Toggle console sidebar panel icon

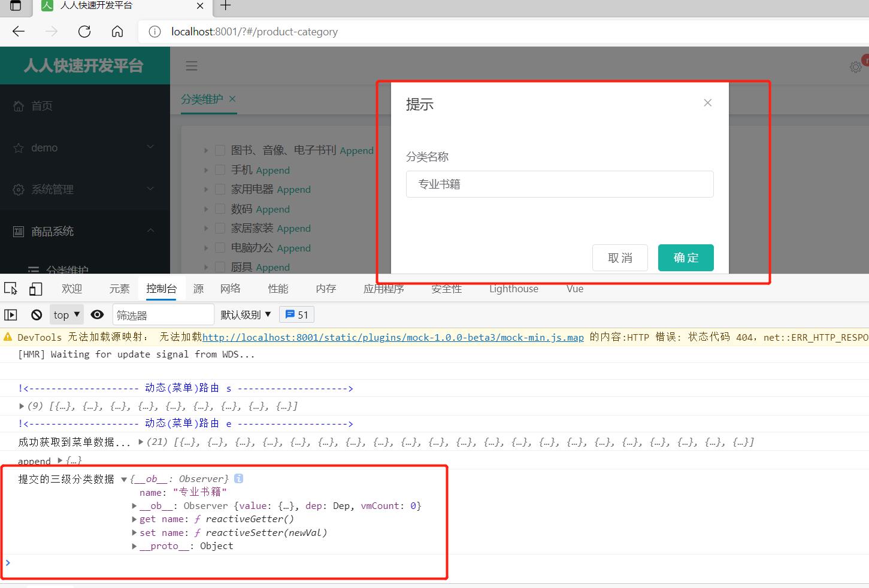click(x=11, y=314)
